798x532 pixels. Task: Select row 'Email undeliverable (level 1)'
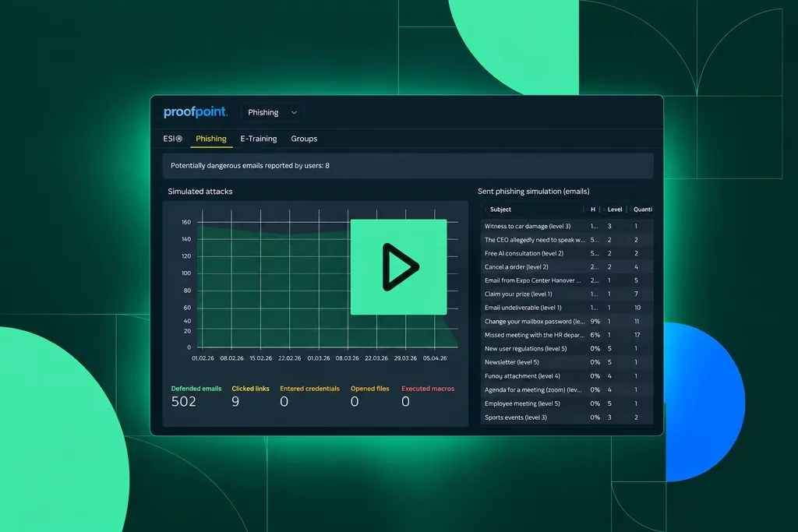tap(567, 308)
